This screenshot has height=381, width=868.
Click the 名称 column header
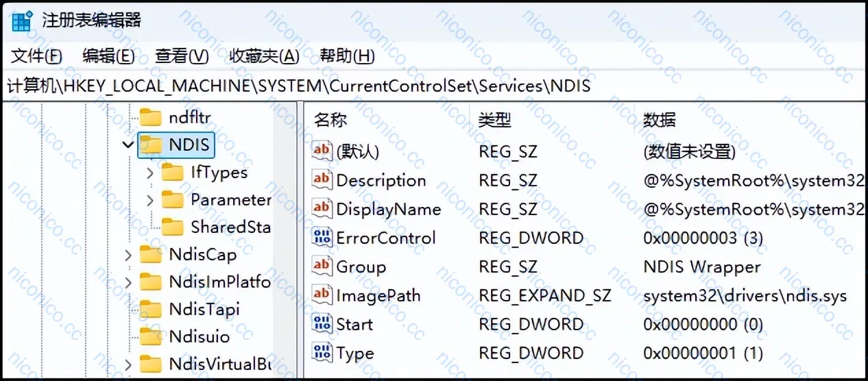330,120
